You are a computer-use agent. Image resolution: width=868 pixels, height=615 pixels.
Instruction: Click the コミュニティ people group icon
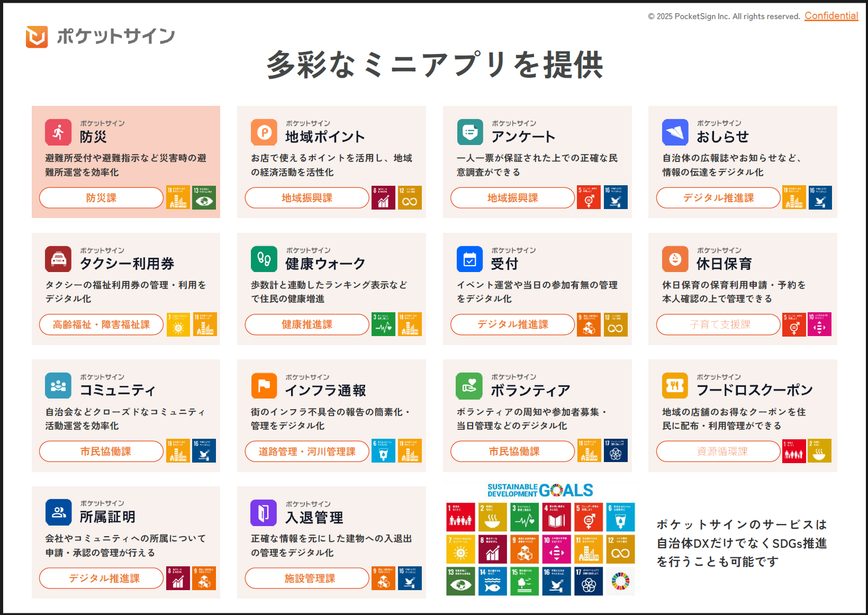click(58, 386)
